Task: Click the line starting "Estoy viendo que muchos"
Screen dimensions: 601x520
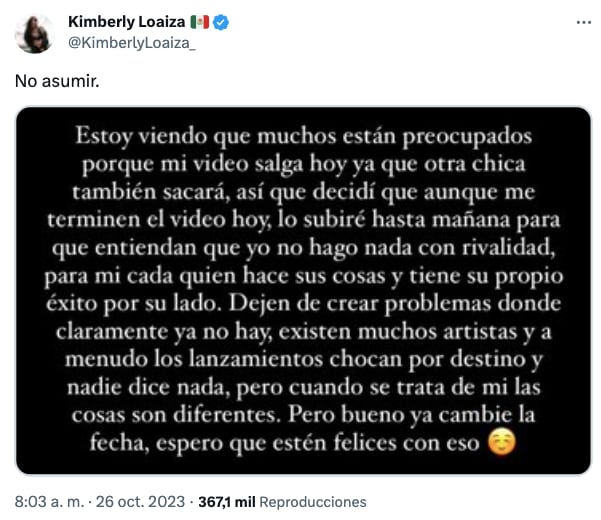Action: tap(303, 137)
